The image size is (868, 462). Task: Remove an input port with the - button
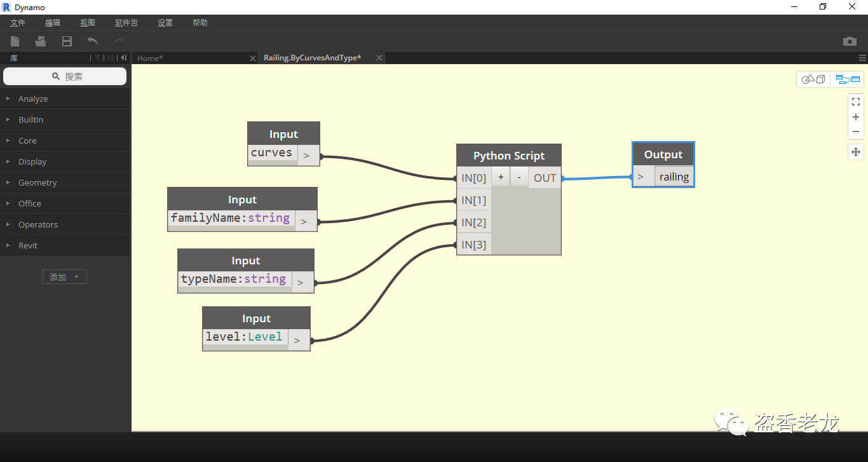519,177
